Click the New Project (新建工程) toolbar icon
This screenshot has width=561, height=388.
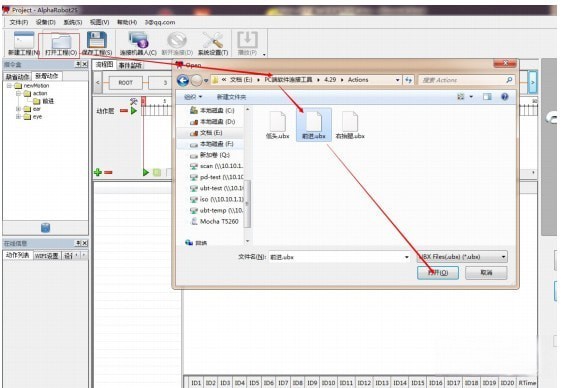point(24,40)
